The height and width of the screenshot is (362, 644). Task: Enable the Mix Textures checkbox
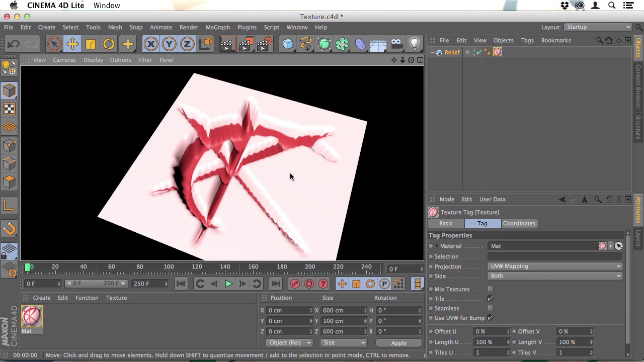click(490, 289)
